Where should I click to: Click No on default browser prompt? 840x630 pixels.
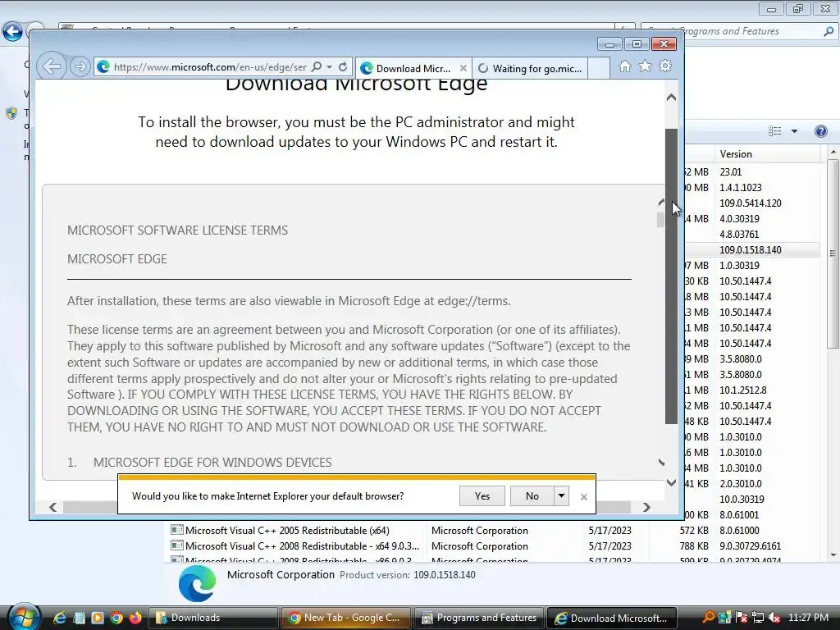click(532, 496)
